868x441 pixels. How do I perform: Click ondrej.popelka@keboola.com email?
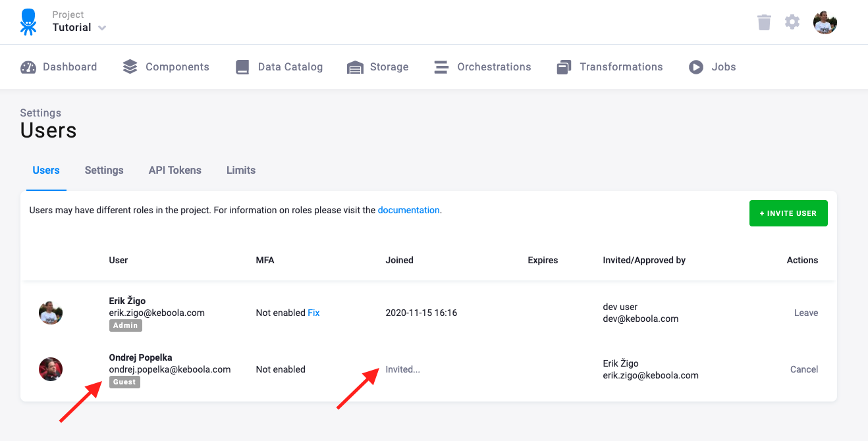coord(170,369)
